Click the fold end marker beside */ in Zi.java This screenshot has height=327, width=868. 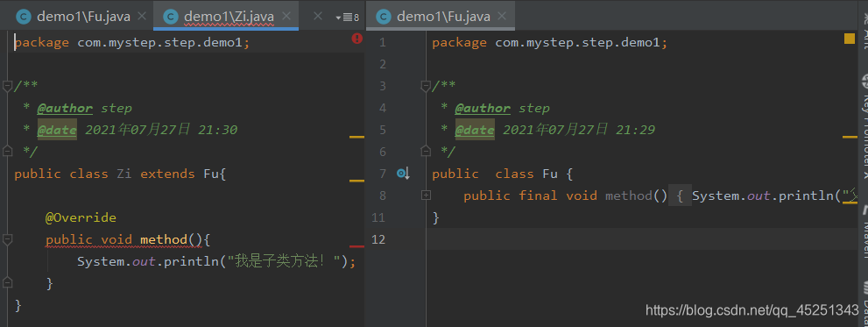pos(7,151)
